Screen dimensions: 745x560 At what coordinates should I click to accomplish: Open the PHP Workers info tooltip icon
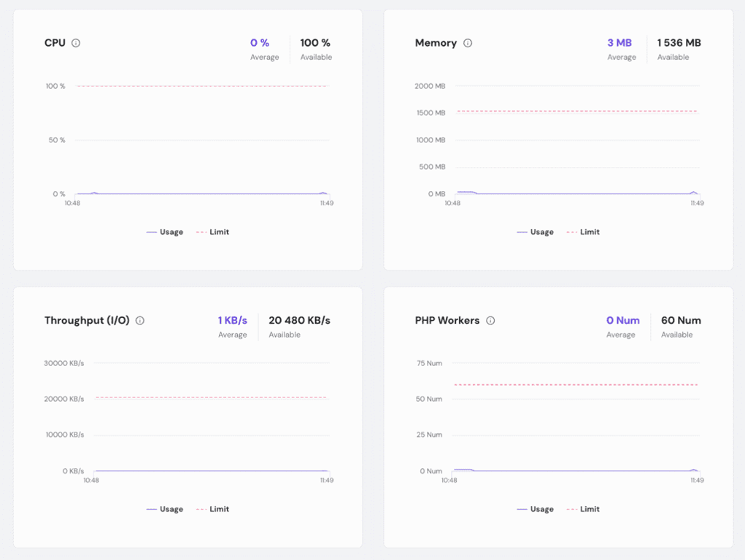tap(490, 320)
